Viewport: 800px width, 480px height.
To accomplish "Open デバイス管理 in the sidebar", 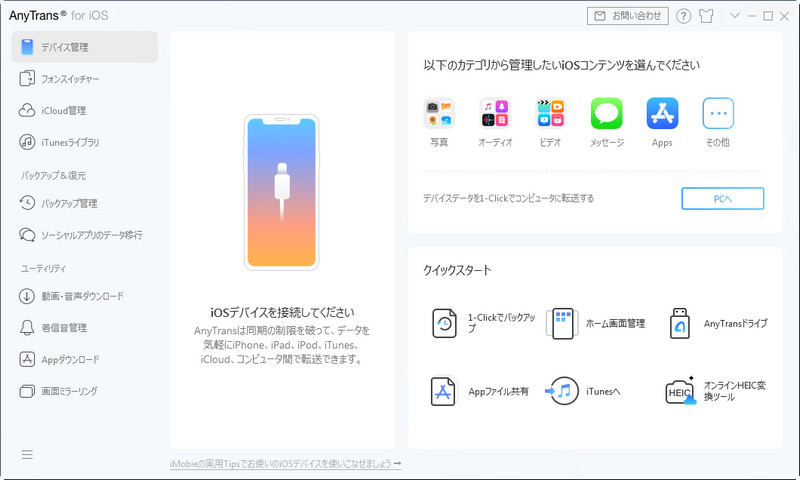I will (85, 47).
